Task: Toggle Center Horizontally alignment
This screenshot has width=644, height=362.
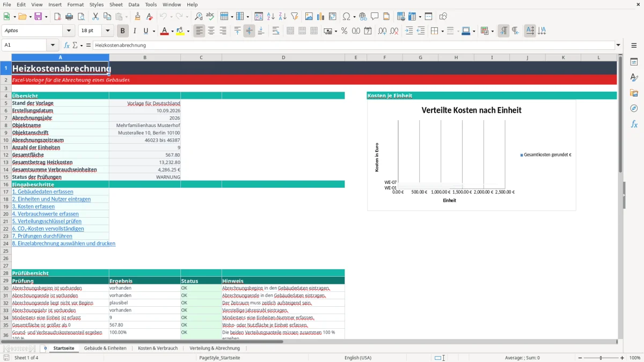Action: (x=211, y=31)
